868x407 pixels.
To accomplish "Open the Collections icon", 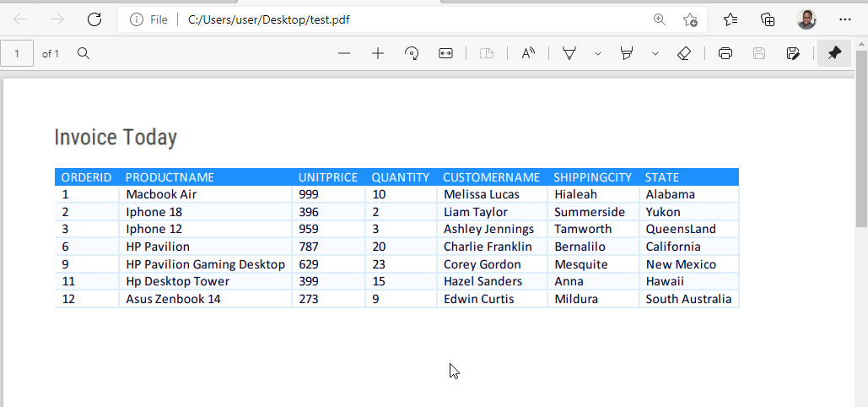I will coord(768,20).
